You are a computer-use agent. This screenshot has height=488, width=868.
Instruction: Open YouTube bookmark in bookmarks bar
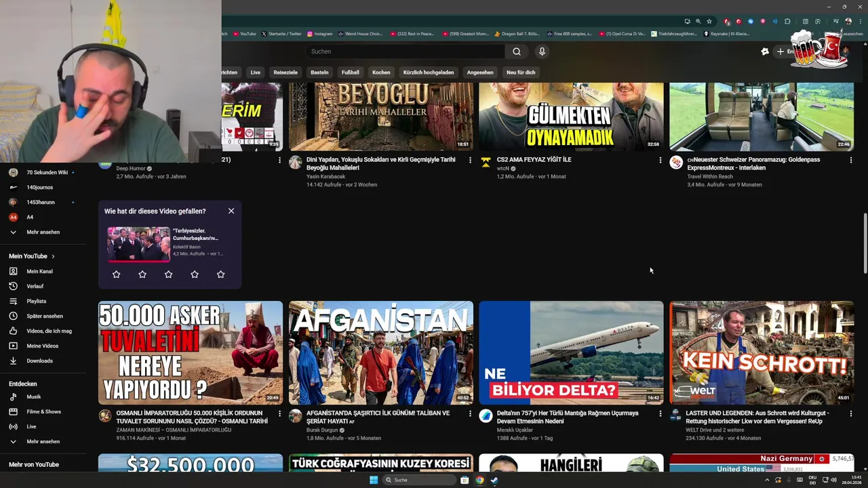click(x=245, y=33)
